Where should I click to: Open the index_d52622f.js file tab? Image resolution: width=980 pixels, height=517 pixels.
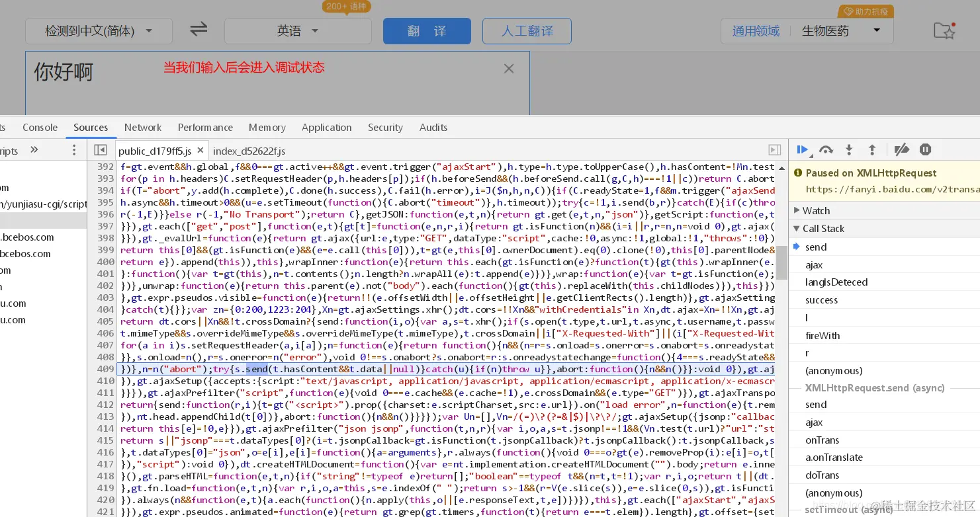pyautogui.click(x=249, y=151)
